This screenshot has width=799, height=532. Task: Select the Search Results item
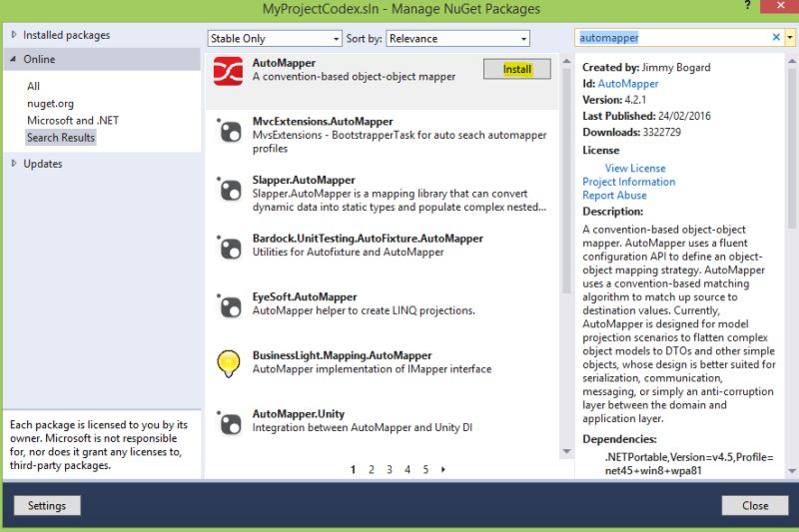(x=61, y=138)
